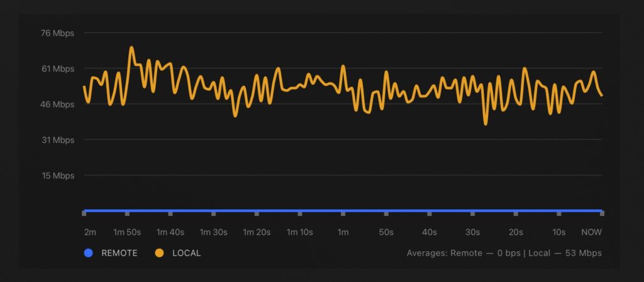Select the 61 Mbps axis label

tap(58, 69)
